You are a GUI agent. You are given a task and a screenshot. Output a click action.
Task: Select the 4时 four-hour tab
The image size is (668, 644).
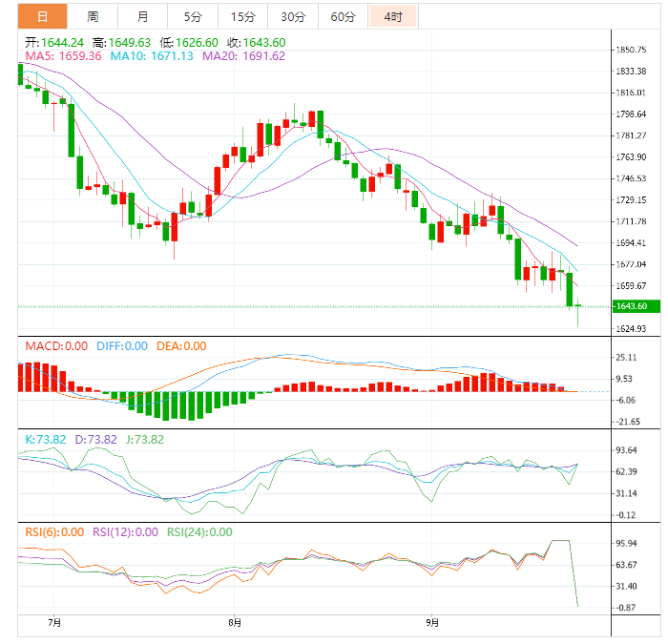pyautogui.click(x=393, y=17)
